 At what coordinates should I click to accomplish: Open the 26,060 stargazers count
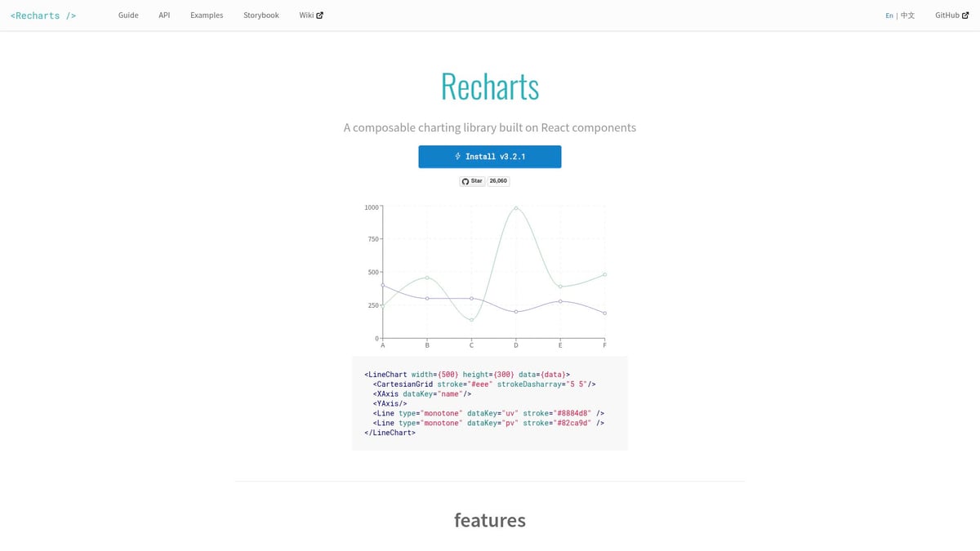coord(498,181)
